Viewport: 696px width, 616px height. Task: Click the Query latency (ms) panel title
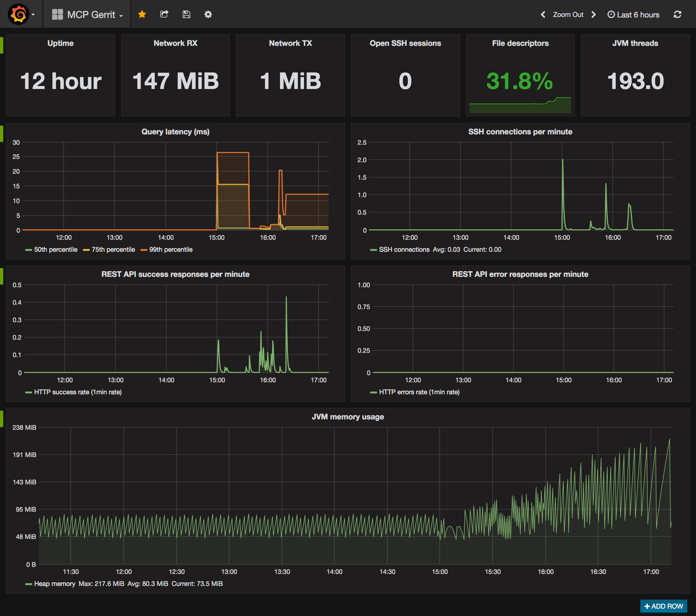175,132
